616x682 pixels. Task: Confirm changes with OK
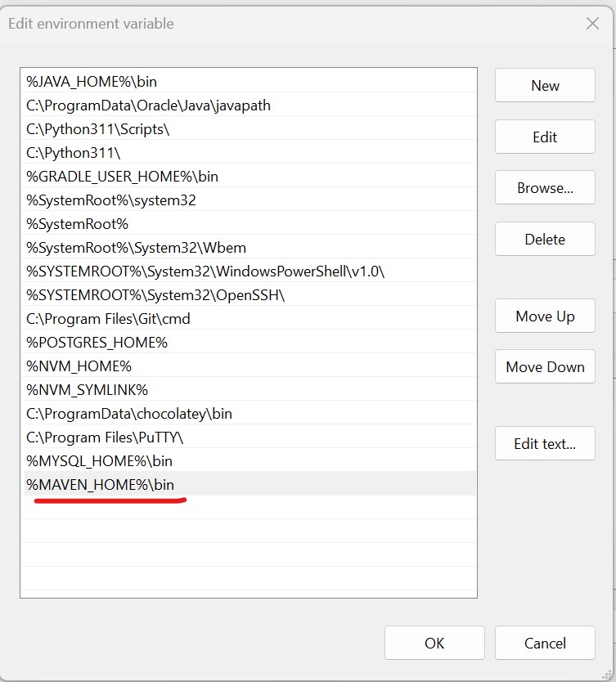click(434, 644)
